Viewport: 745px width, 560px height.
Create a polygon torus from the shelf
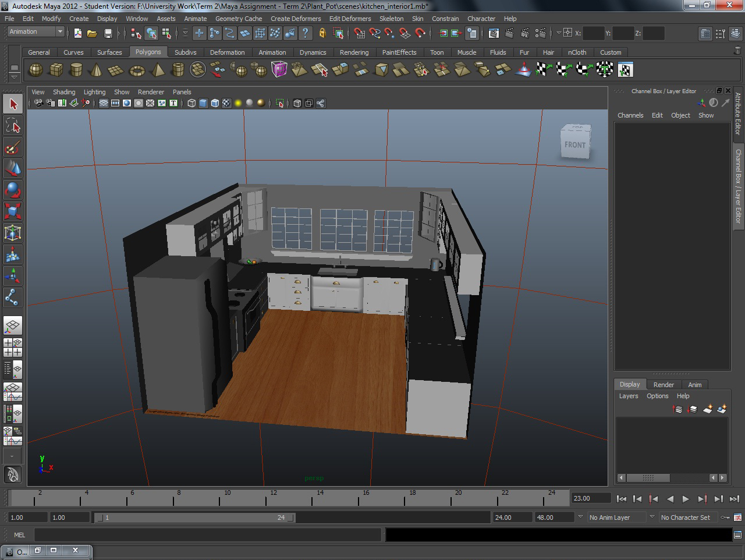tap(136, 69)
